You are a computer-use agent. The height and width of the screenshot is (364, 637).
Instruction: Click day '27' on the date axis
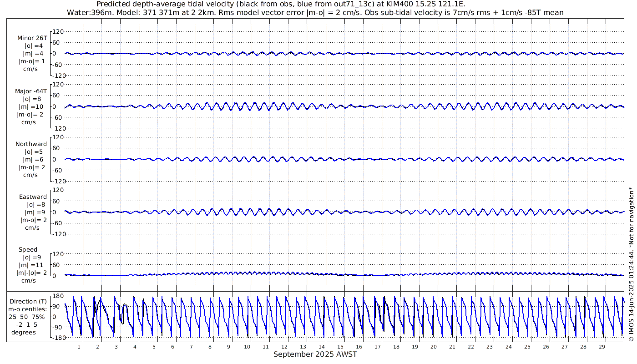pos(564,347)
